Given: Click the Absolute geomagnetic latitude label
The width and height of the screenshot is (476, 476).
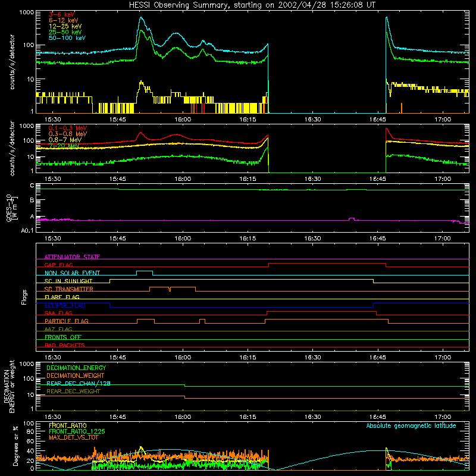Looking at the screenshot, I should click(411, 426).
